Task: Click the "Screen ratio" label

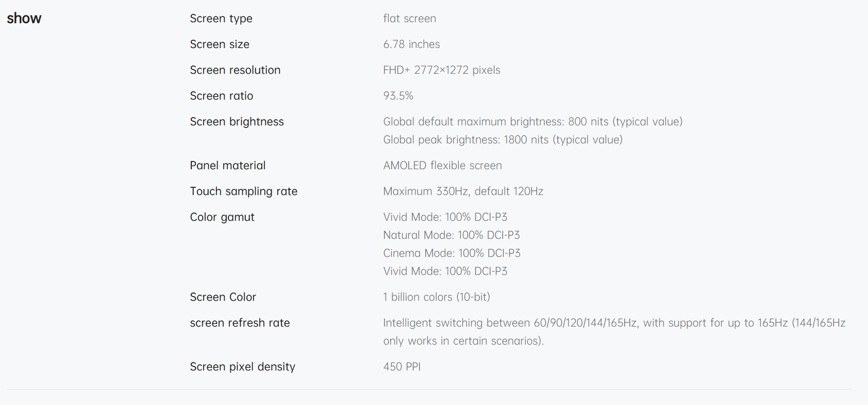Action: point(222,96)
